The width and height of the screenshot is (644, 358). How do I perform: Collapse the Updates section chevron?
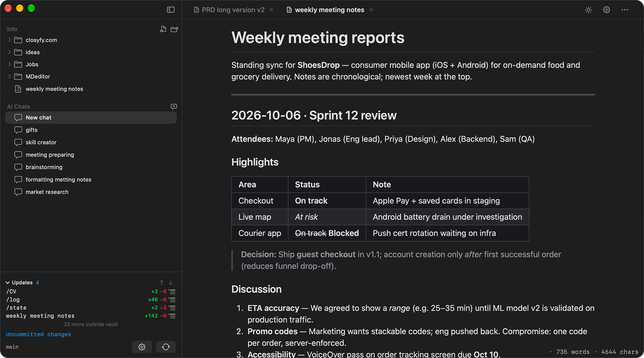8,283
